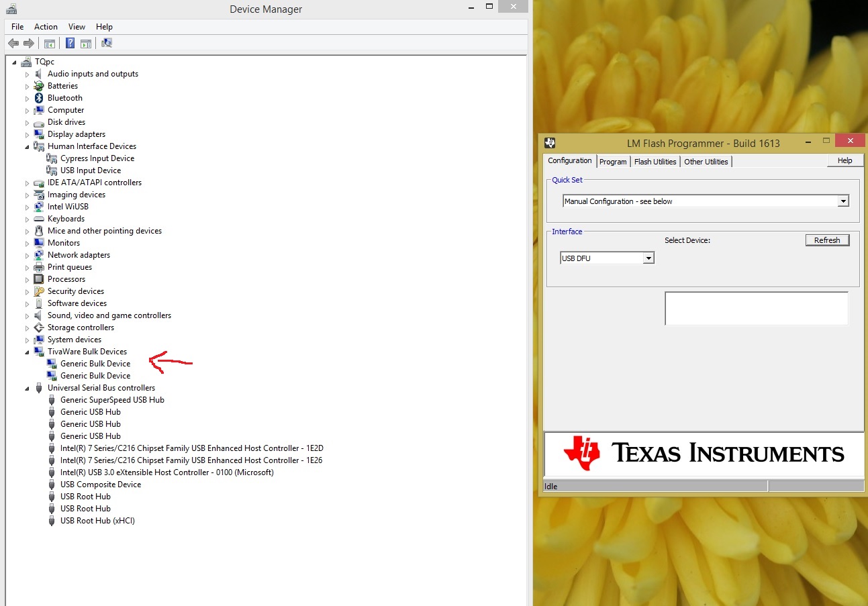Click the Sound, video and game controllers icon
Image resolution: width=868 pixels, height=606 pixels.
coord(39,315)
